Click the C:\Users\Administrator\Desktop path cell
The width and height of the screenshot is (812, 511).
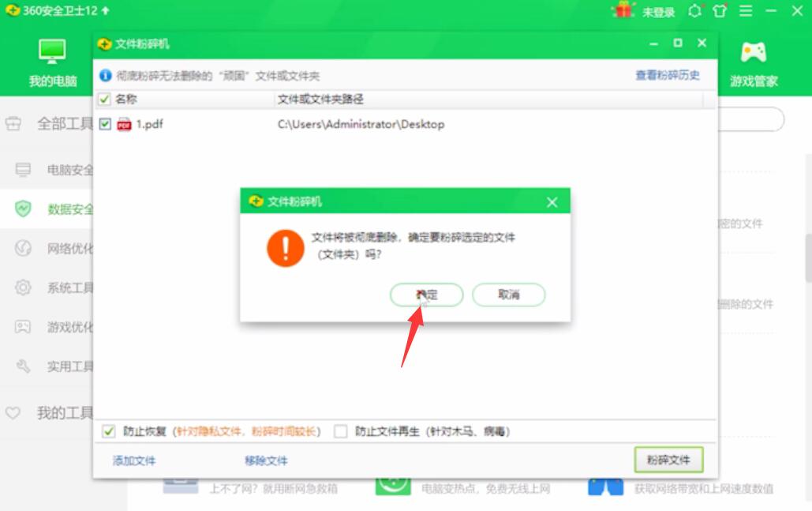click(361, 124)
